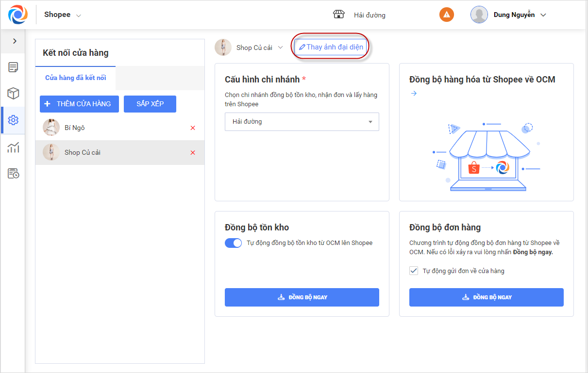
Task: Click the orange warning alert icon
Action: point(447,15)
